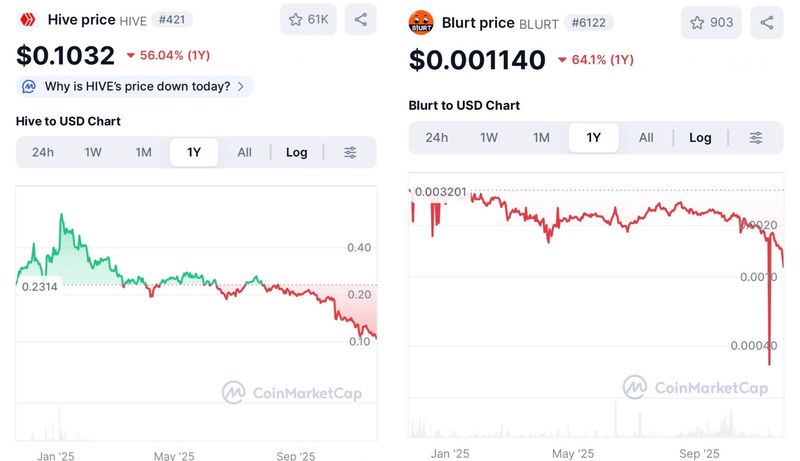Switch Hive chart to 1W range
This screenshot has height=461, width=800.
pos(93,152)
